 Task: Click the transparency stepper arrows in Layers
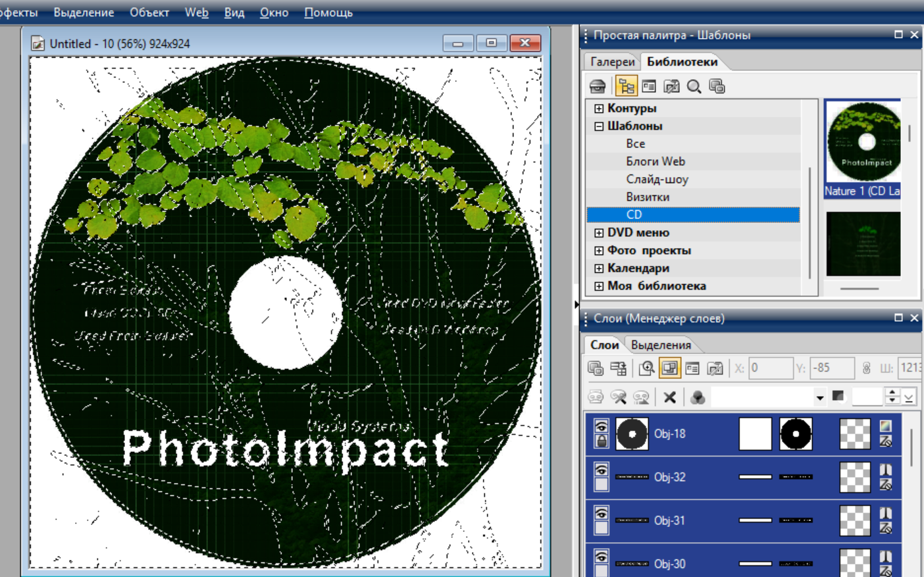pos(892,396)
